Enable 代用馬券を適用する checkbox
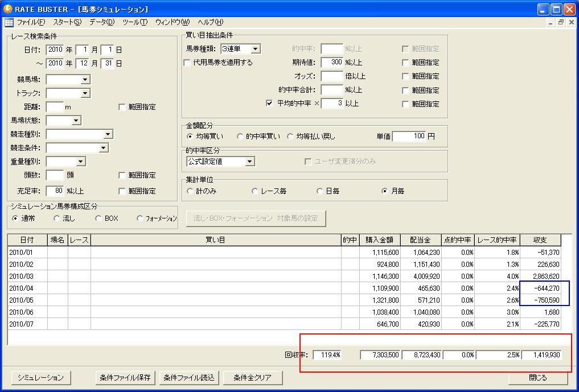579x392 pixels. 187,63
